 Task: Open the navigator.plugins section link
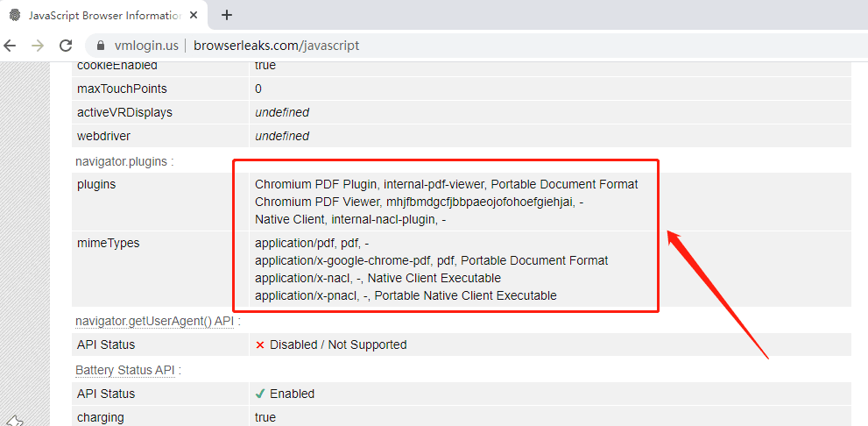[124, 161]
